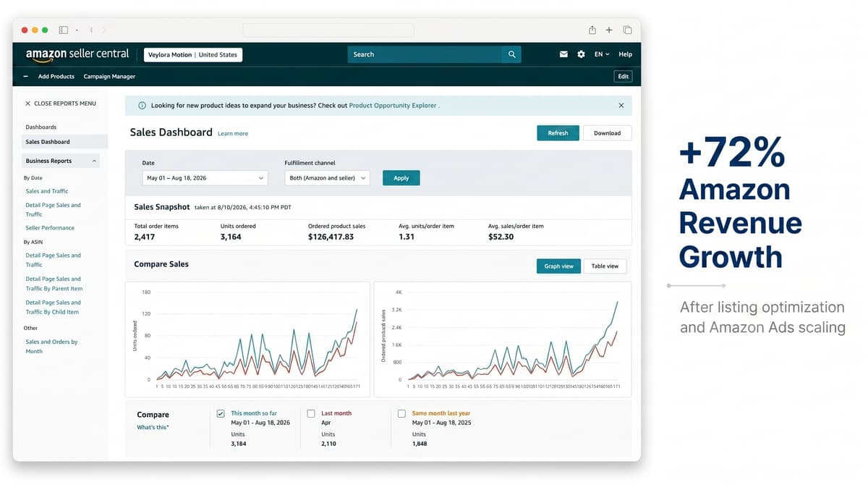Click the browser address bar

328,30
